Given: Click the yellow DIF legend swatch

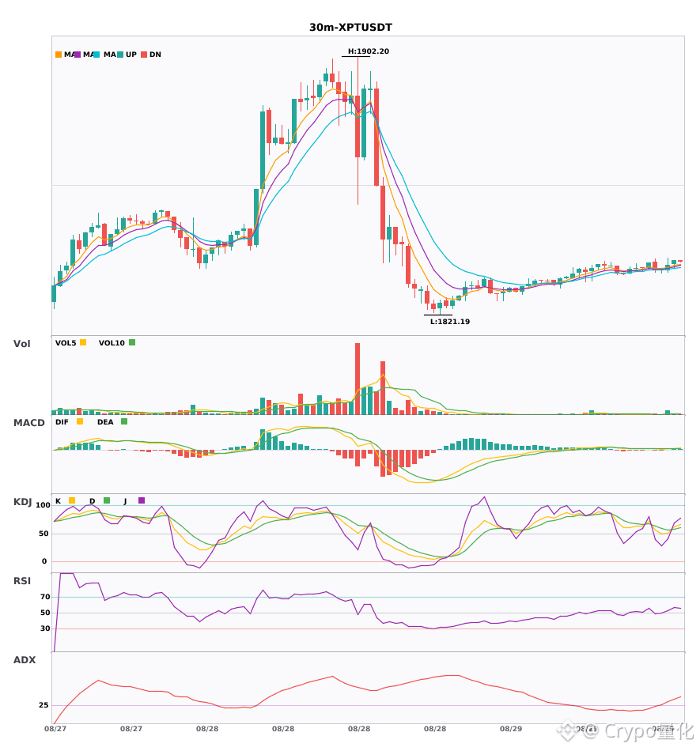Looking at the screenshot, I should pos(80,421).
